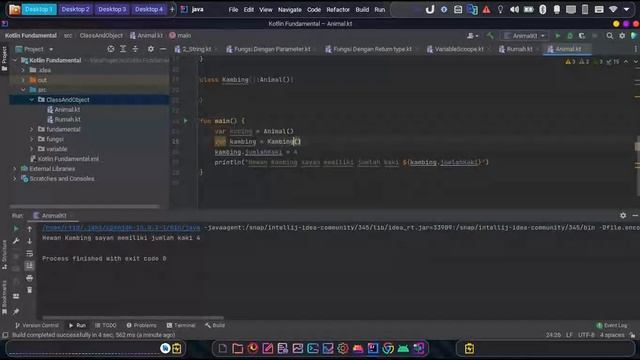Open the red alert icon in system tray

(486, 9)
